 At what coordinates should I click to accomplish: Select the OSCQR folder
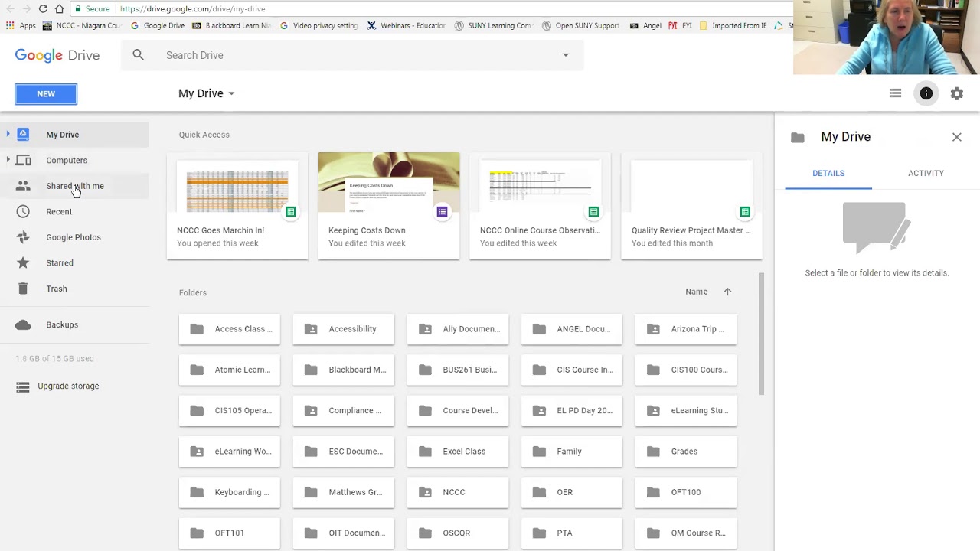click(x=458, y=533)
